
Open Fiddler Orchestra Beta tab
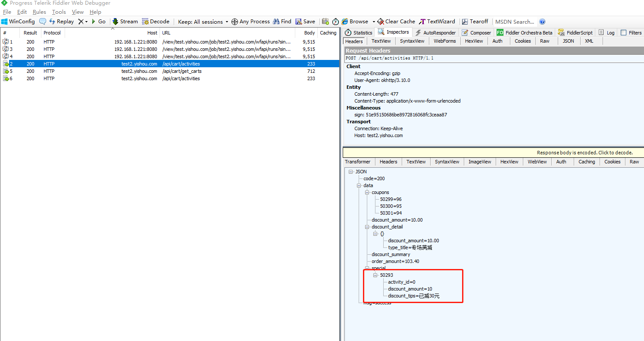coord(525,33)
